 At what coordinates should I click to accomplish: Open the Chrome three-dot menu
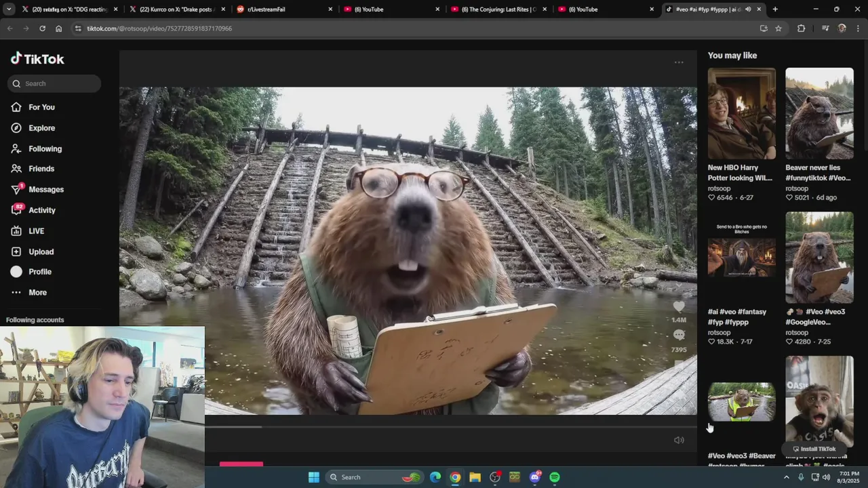tap(858, 28)
